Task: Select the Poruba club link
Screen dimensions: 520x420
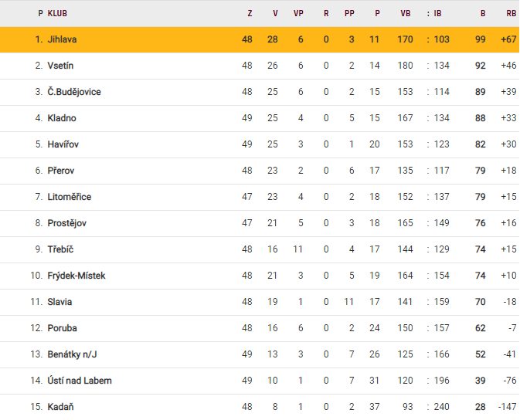Action: (62, 328)
